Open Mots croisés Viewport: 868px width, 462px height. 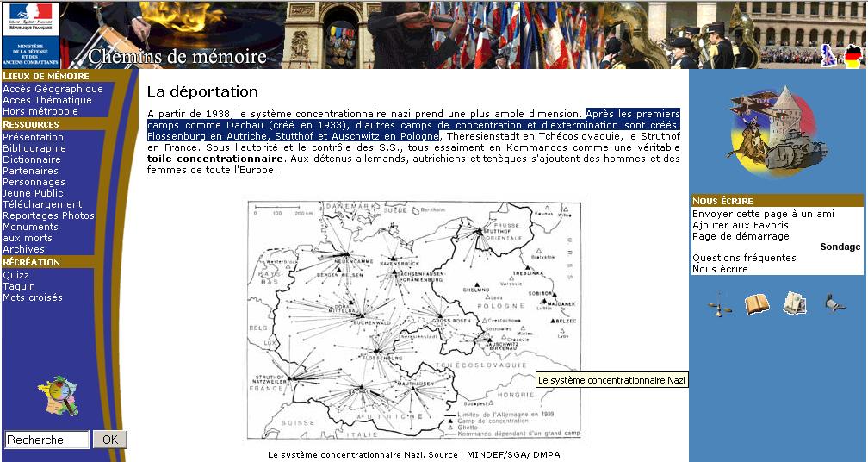coord(32,297)
